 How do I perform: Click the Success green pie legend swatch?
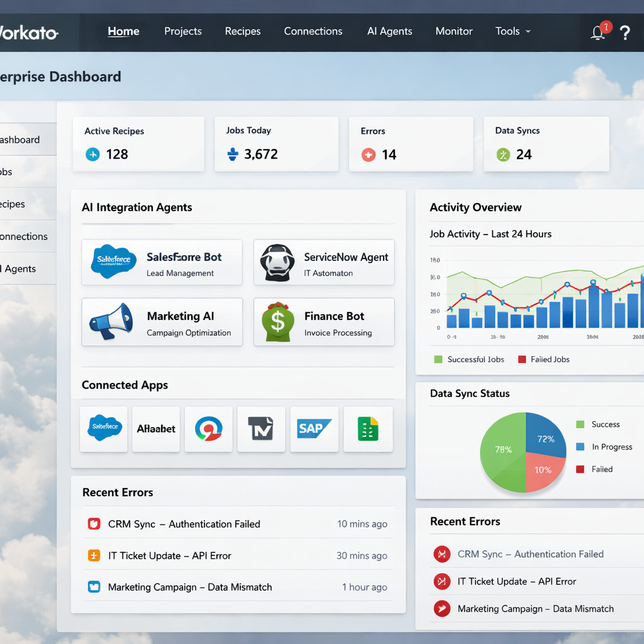click(x=580, y=425)
